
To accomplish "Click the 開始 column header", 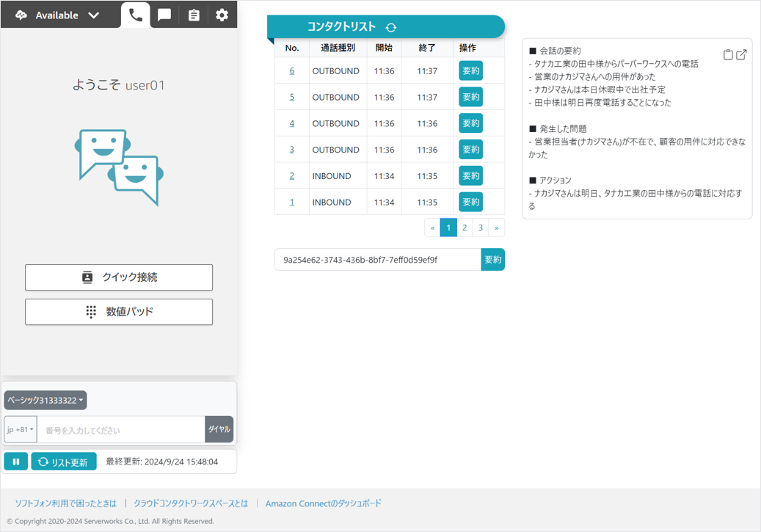I will point(384,48).
